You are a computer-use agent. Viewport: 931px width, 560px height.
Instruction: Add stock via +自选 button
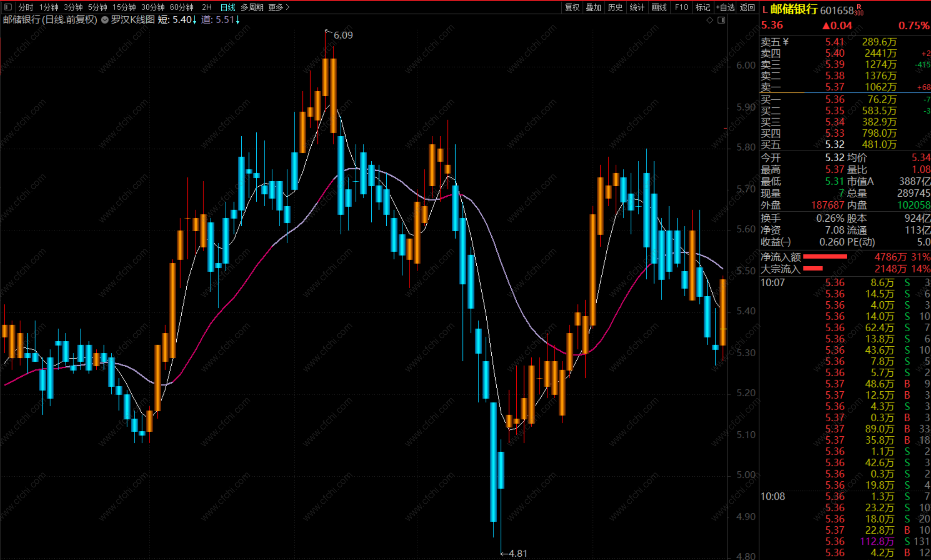tap(725, 7)
